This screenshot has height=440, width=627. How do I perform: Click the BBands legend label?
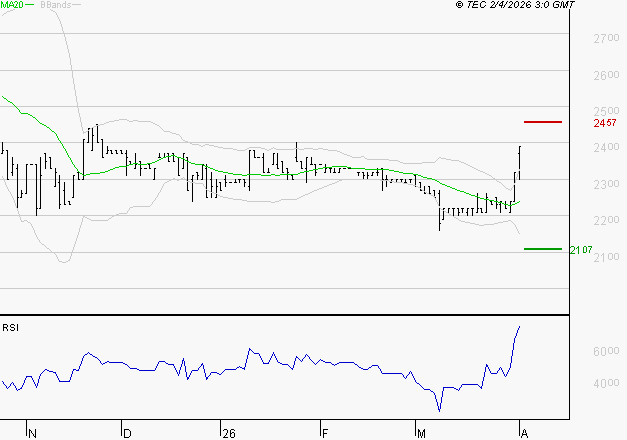click(56, 5)
